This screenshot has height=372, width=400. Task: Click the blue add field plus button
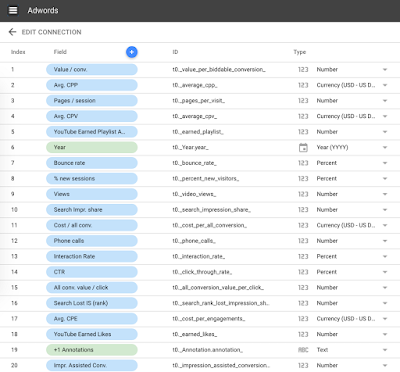click(x=132, y=52)
